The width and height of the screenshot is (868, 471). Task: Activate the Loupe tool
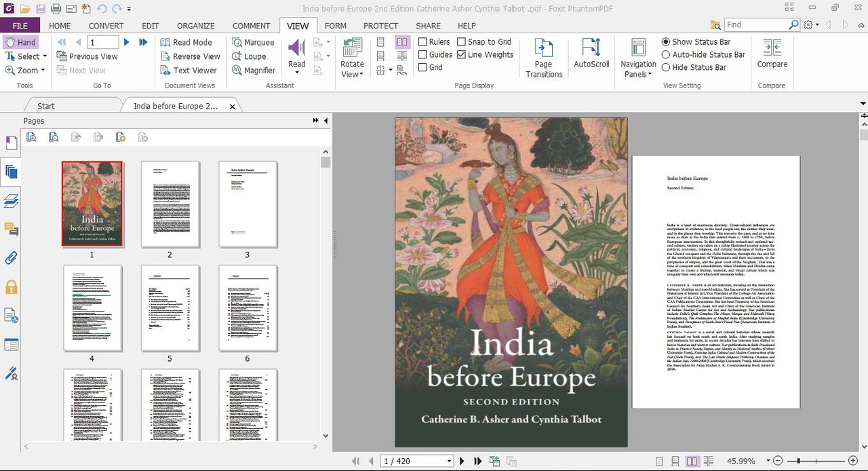click(x=249, y=56)
